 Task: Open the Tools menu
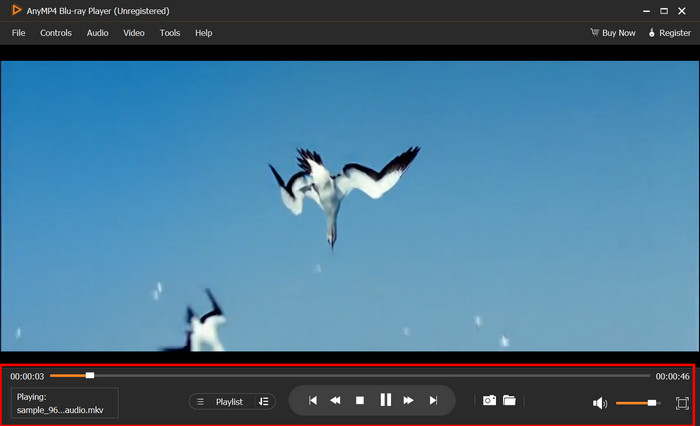pos(170,33)
